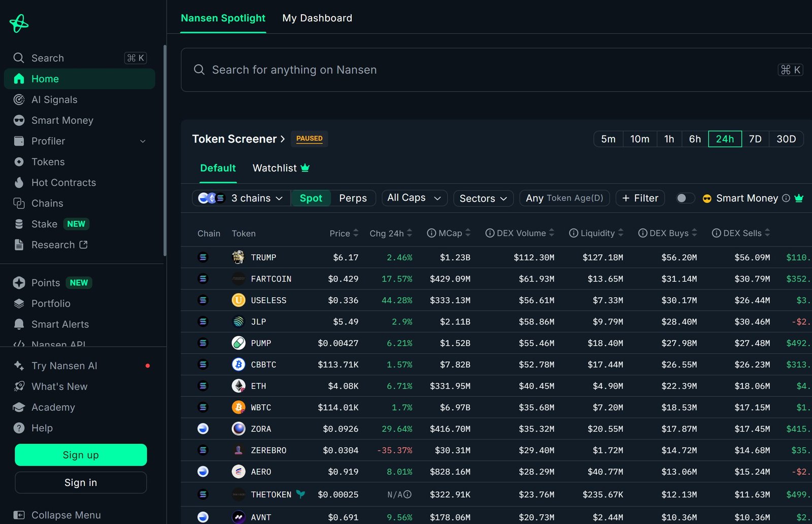Open the Watchlist tab in Token Screener

click(x=275, y=168)
